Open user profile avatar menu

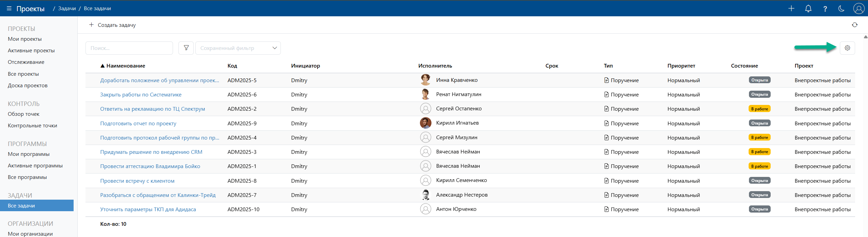pyautogui.click(x=859, y=8)
